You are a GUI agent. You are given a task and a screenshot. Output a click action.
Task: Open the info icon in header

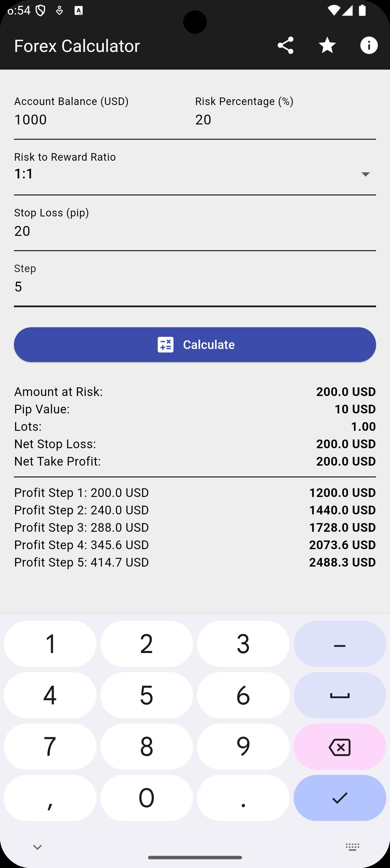point(369,46)
